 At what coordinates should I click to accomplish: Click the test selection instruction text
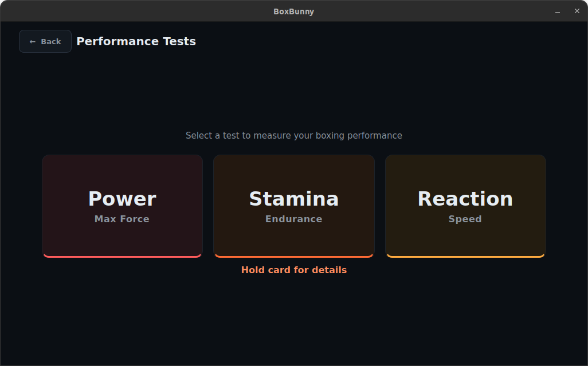click(x=294, y=135)
